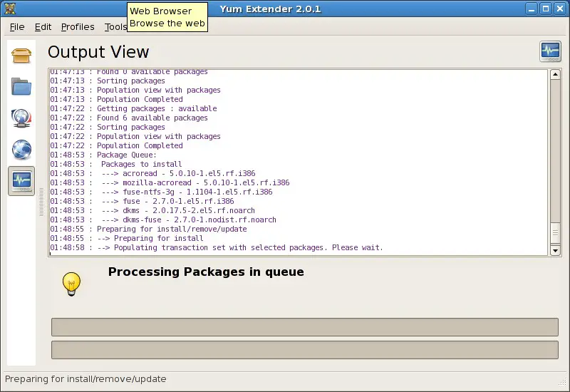Select the dkms-fuse package log line

click(x=163, y=220)
